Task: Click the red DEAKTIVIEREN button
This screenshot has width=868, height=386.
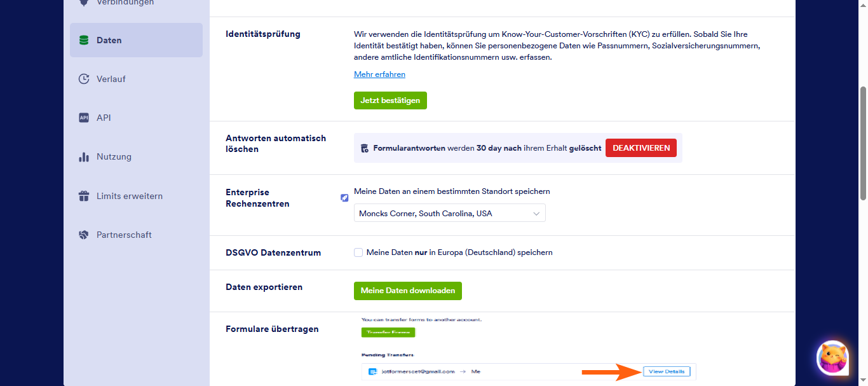Action: (641, 148)
